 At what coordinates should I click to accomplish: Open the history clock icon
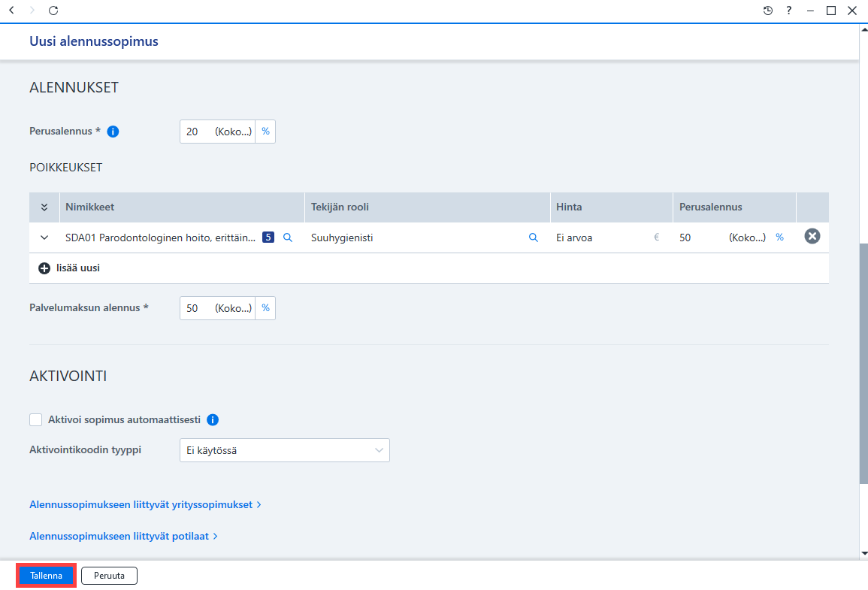[x=768, y=11]
